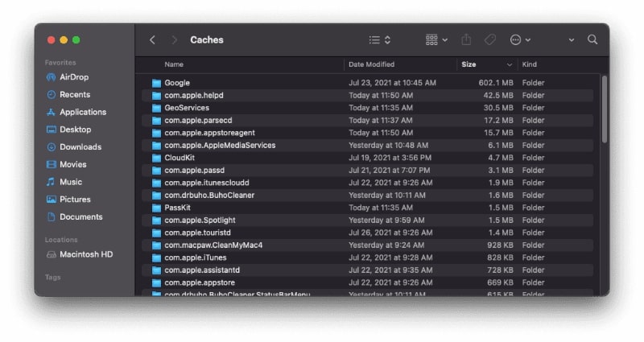Toggle the Size column sort arrow
The width and height of the screenshot is (644, 342).
pyautogui.click(x=510, y=65)
